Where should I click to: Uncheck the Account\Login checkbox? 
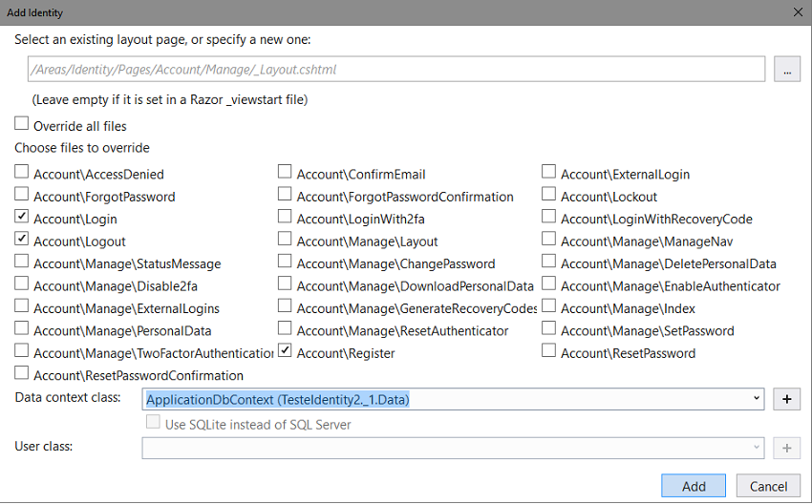tap(22, 219)
